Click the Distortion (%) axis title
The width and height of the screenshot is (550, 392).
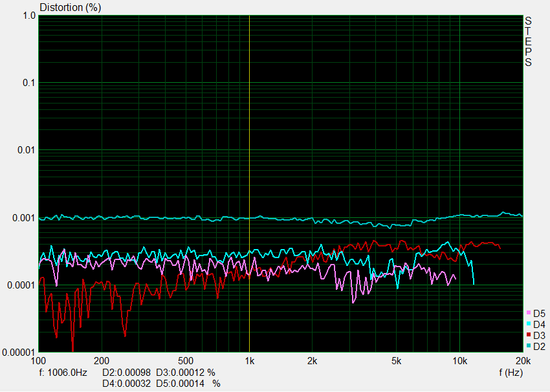tap(70, 7)
